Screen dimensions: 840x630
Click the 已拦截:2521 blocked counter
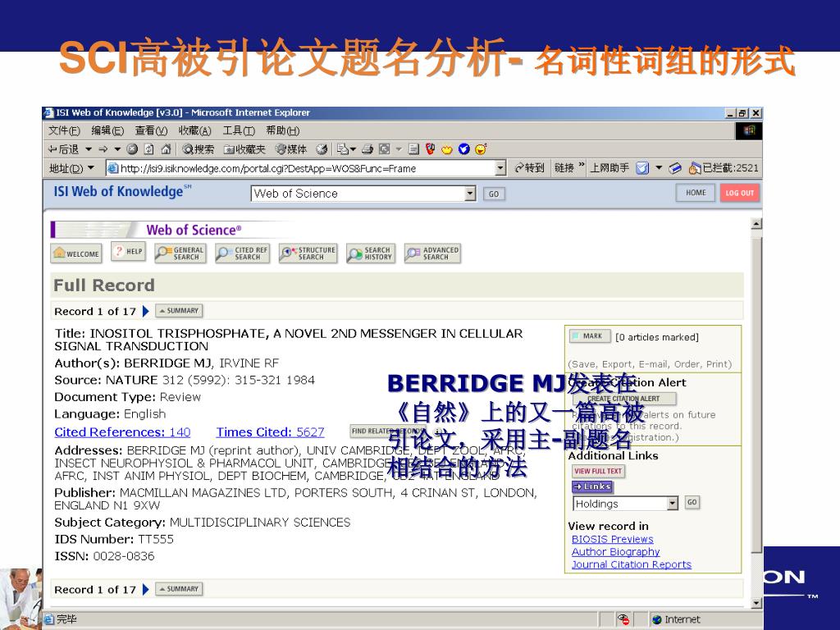click(x=724, y=168)
